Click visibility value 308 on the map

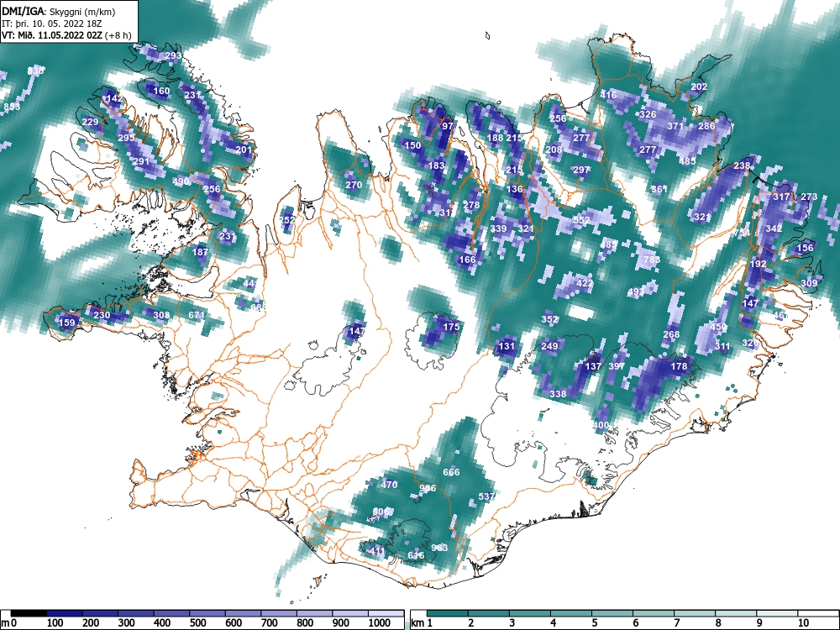tap(161, 316)
